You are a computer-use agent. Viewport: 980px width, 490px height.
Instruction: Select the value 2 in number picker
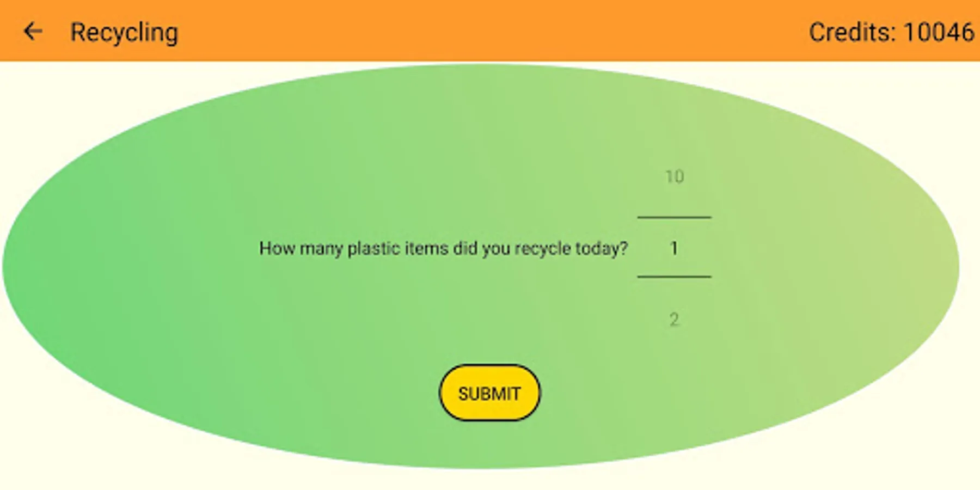tap(674, 319)
